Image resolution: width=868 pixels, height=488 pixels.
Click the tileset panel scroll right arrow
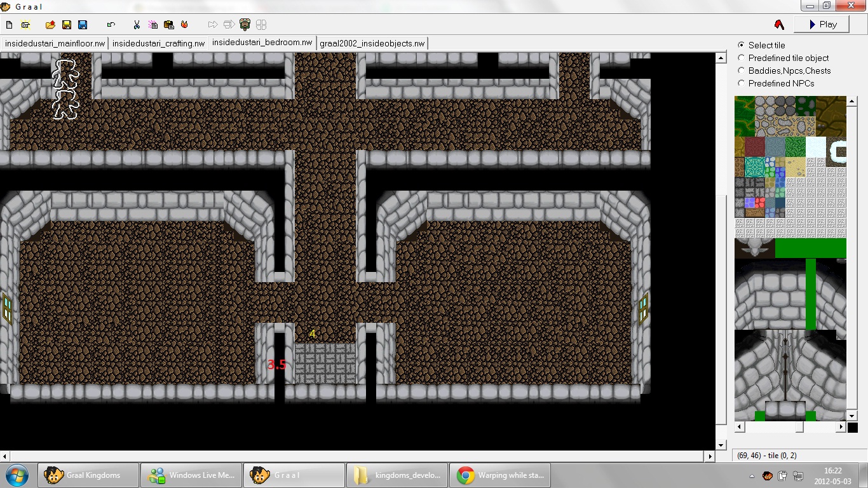pos(841,427)
